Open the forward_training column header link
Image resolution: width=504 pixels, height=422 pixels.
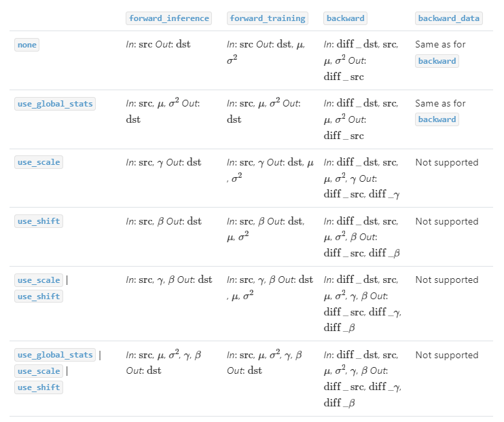pos(268,18)
